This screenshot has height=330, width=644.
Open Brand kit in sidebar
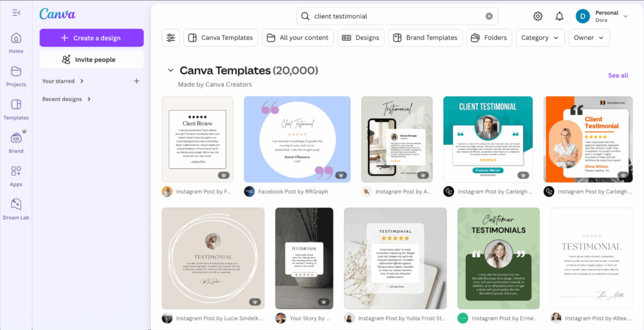click(16, 142)
